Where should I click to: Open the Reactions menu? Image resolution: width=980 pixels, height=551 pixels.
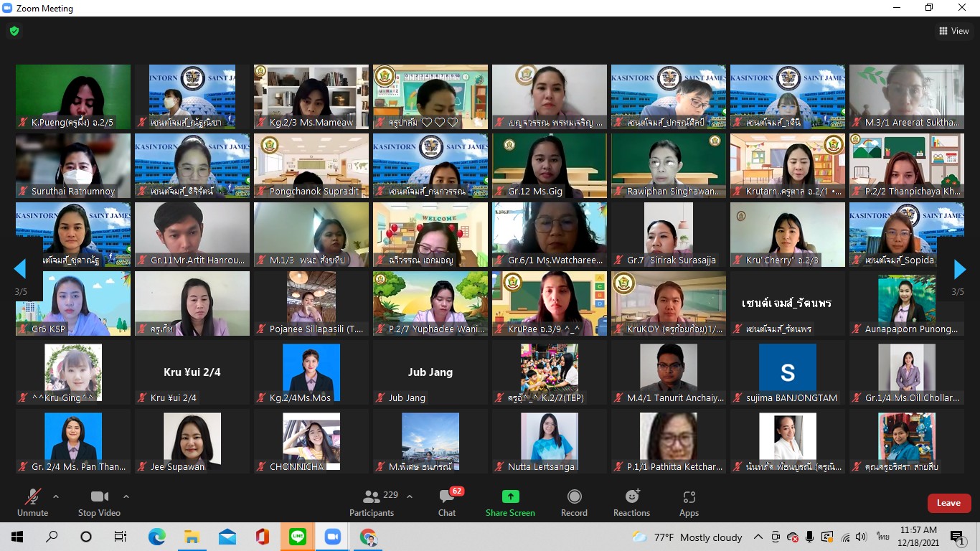point(631,502)
